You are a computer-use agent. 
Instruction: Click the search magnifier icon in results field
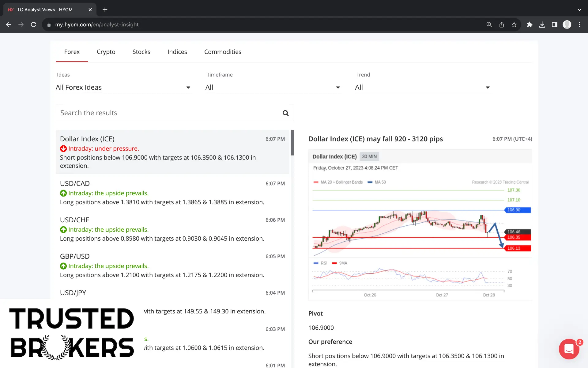285,113
